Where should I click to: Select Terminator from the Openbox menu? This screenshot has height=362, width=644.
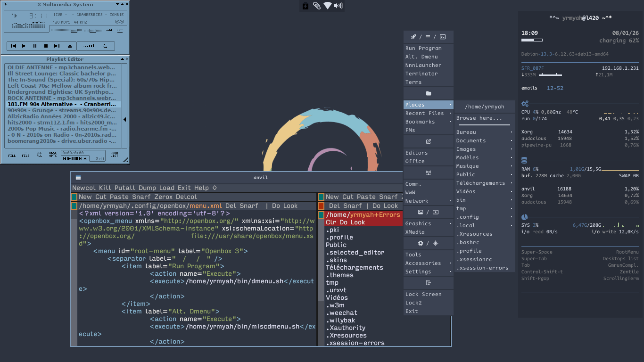[x=421, y=74]
